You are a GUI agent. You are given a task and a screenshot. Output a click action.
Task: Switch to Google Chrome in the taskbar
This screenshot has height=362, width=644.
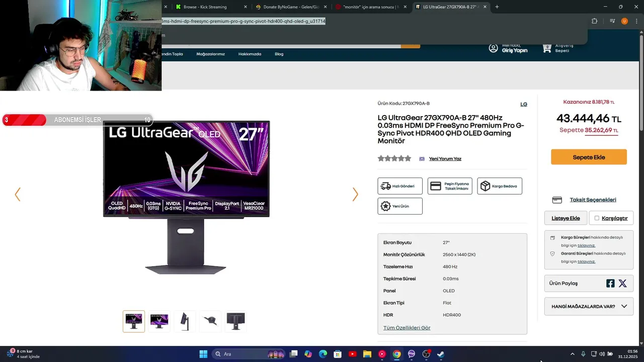point(396,354)
